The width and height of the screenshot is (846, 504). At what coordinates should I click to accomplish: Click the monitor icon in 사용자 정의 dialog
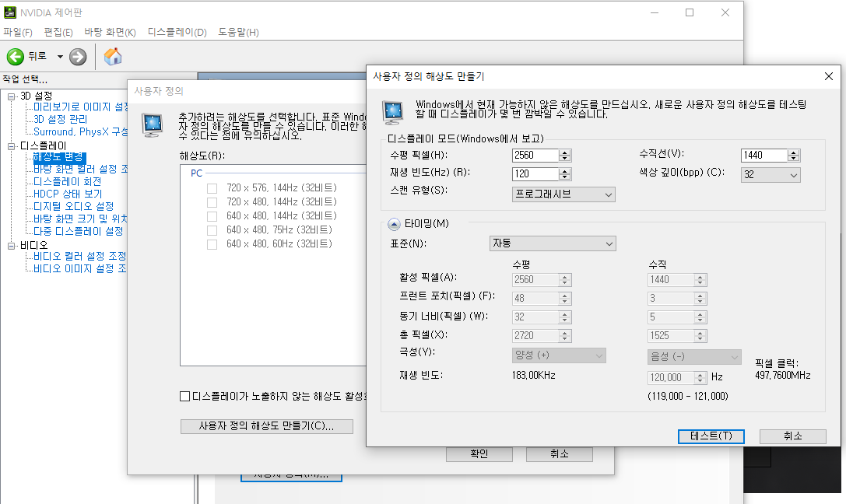[x=152, y=125]
